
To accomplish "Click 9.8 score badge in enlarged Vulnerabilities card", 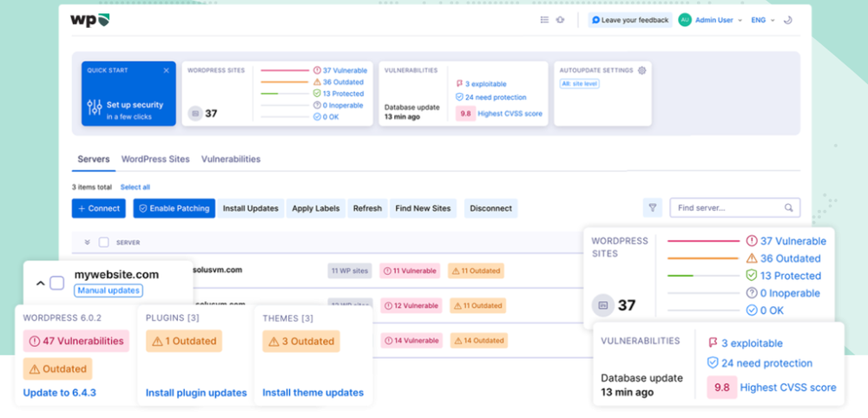I will (722, 388).
